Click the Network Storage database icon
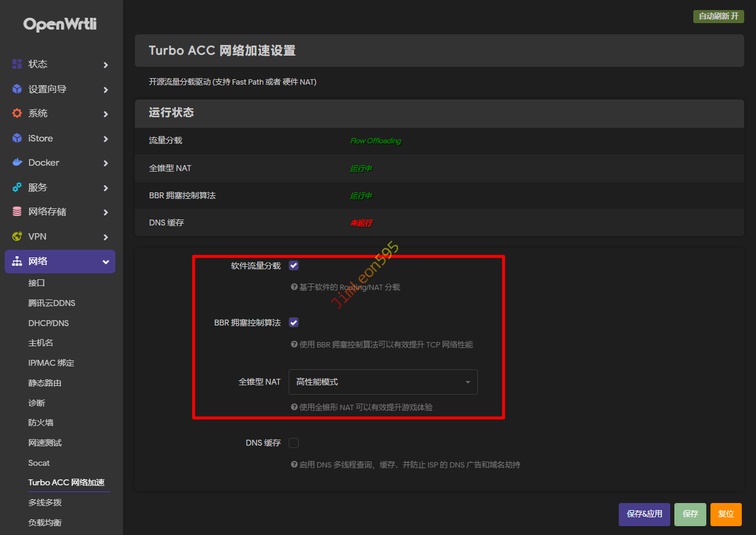 (17, 211)
